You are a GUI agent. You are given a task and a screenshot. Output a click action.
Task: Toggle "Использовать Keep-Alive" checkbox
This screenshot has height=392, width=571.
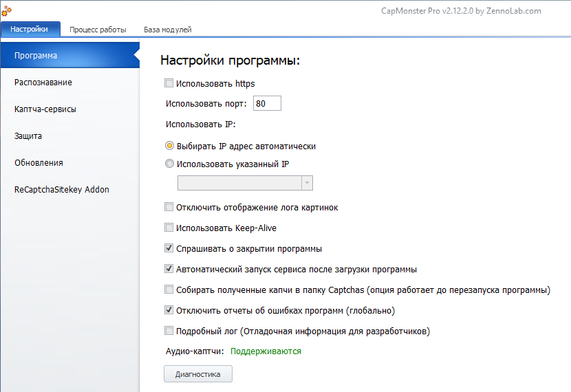click(169, 228)
